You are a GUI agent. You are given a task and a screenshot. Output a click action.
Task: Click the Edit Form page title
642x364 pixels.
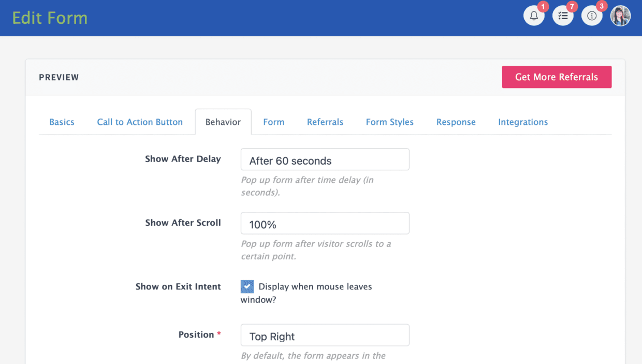tap(50, 18)
